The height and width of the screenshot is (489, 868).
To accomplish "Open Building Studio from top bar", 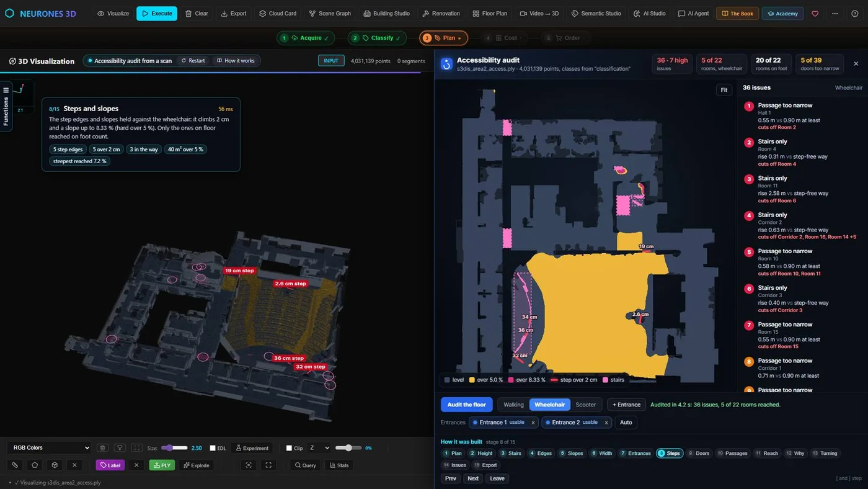I will (x=387, y=13).
